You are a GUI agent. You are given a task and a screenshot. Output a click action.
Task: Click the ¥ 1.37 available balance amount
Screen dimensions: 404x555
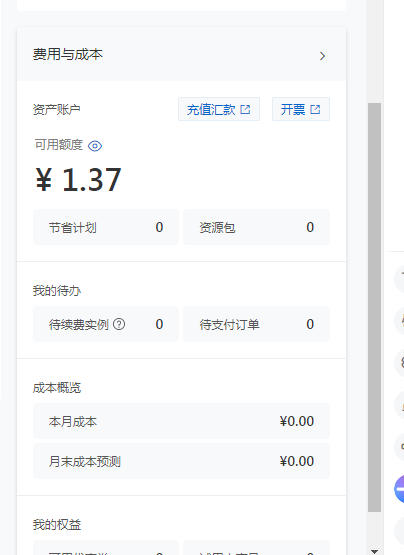[78, 179]
